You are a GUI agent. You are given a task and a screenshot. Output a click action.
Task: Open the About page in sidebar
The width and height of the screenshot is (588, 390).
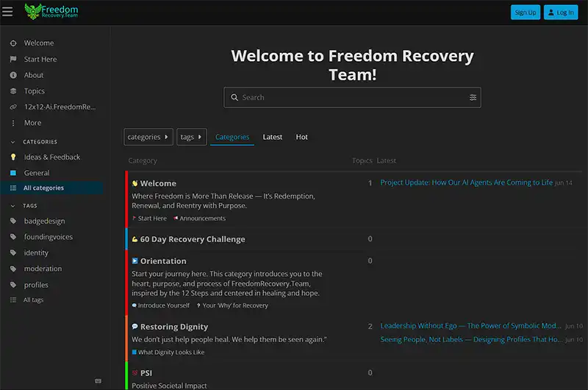pos(34,75)
